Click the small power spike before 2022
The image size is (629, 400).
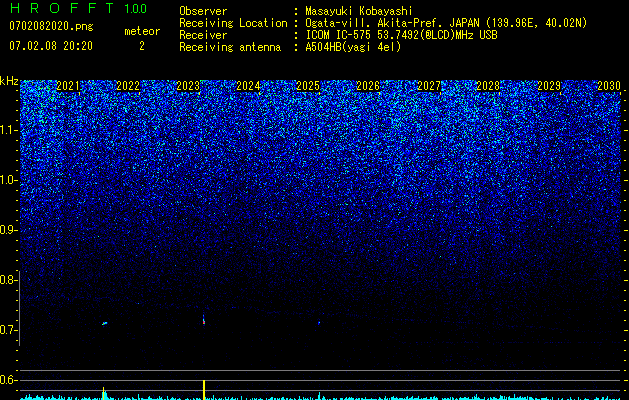point(104,394)
